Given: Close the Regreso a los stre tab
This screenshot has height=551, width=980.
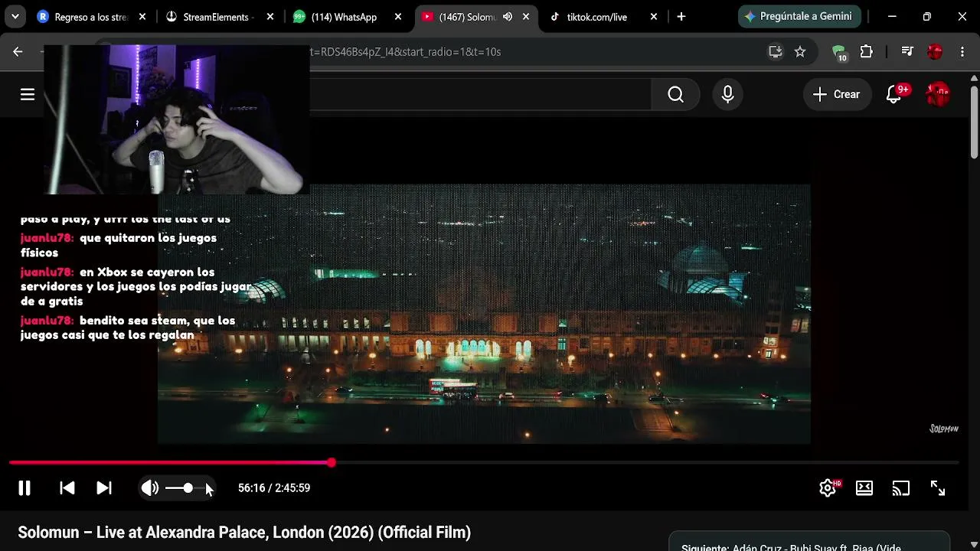Looking at the screenshot, I should (142, 17).
